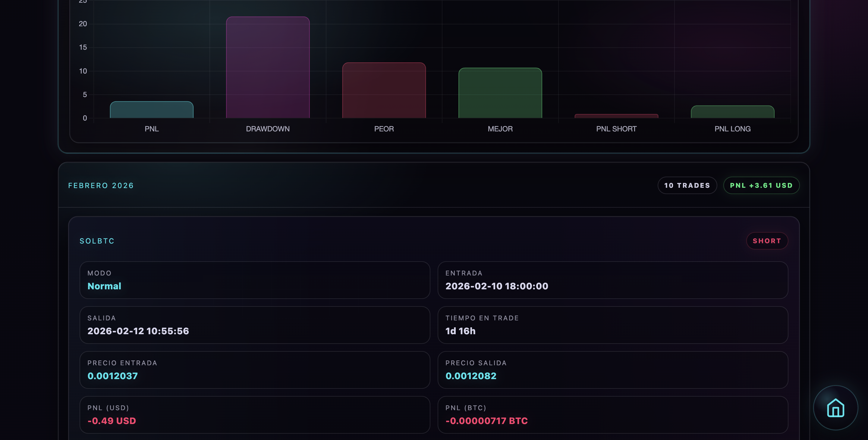Click the PNL +3.61 USD badge
Image resolution: width=868 pixels, height=440 pixels.
click(x=761, y=185)
